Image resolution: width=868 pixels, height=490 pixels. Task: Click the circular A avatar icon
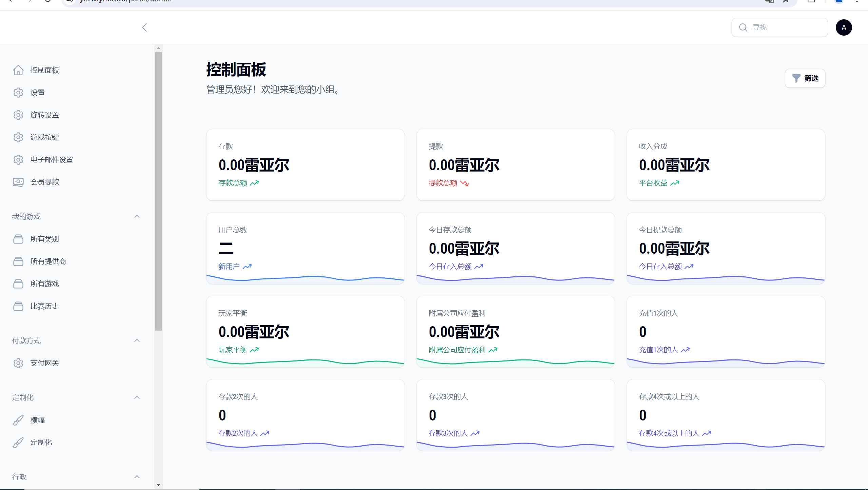click(844, 27)
